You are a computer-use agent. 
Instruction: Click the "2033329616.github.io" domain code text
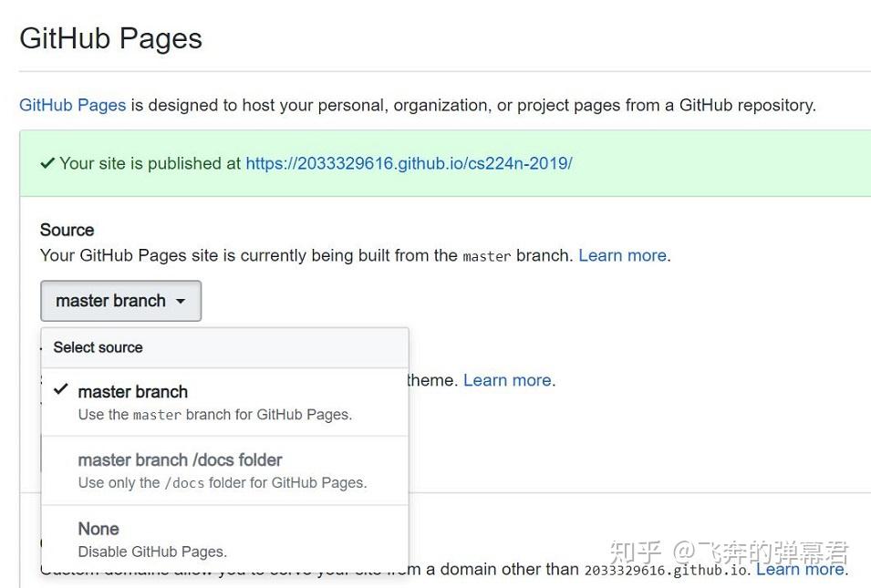coord(666,570)
